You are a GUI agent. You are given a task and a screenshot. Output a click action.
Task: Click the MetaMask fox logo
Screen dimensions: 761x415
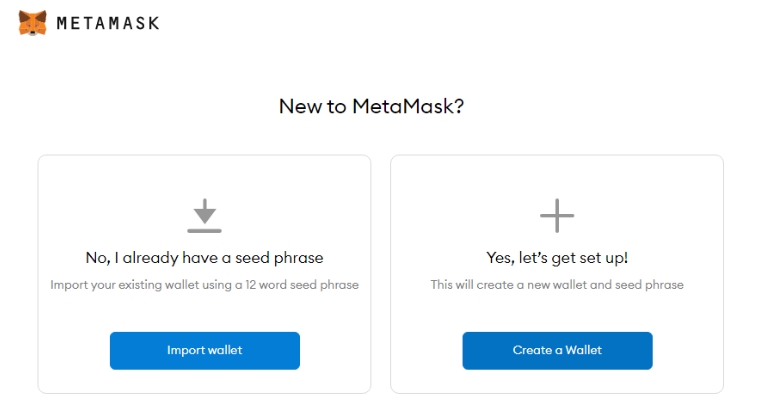[x=33, y=22]
